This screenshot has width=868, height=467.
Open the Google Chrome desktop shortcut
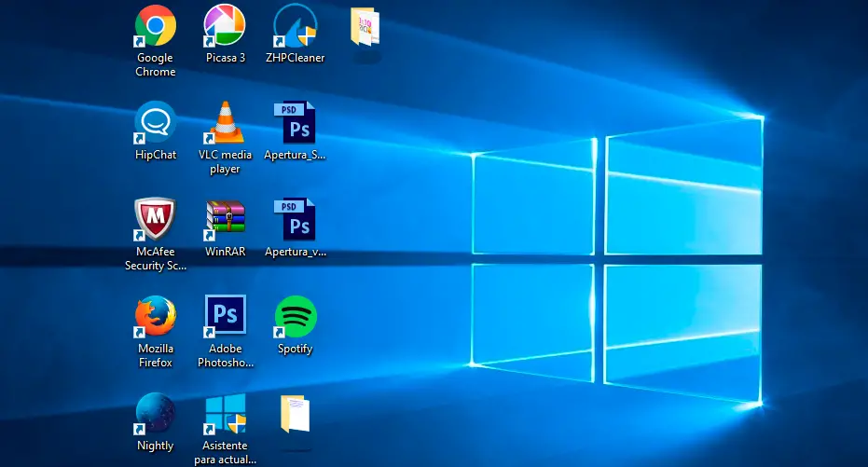pos(156,25)
